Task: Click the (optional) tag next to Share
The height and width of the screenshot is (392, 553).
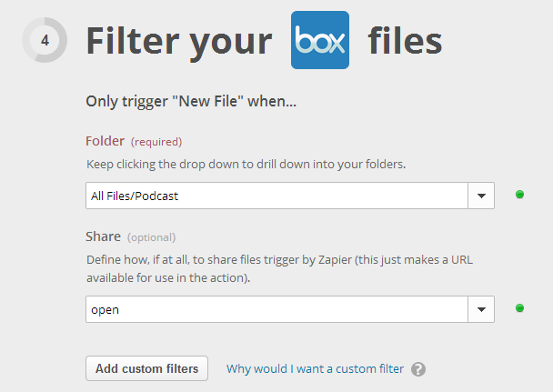Action: [x=151, y=237]
